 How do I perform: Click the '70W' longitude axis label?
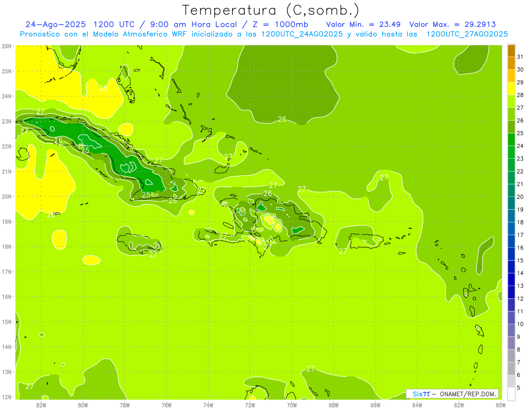pyautogui.click(x=292, y=404)
